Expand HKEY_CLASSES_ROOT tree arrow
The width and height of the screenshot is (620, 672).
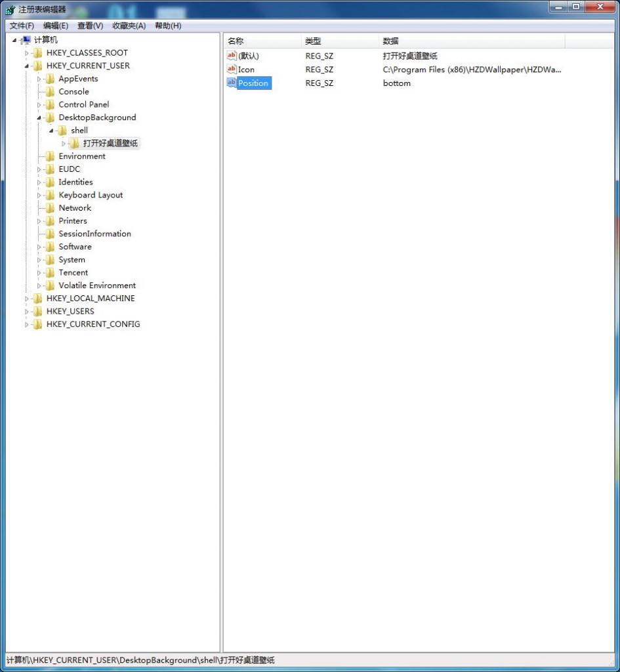click(x=26, y=53)
